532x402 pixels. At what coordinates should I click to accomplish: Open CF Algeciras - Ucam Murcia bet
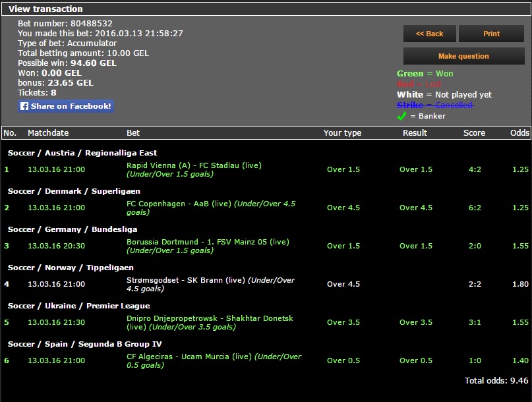coord(214,360)
